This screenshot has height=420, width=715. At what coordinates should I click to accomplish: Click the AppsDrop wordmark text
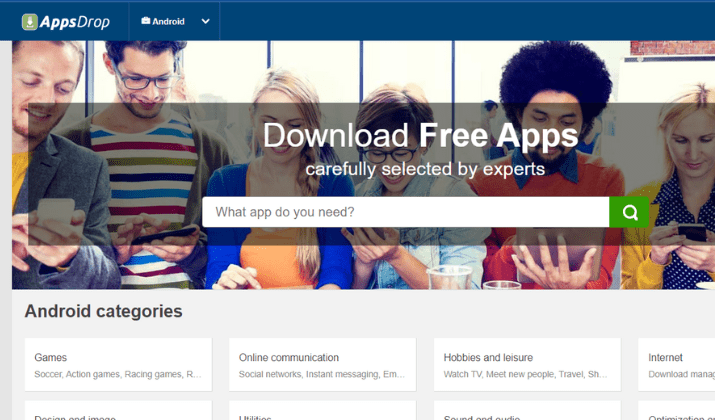75,22
